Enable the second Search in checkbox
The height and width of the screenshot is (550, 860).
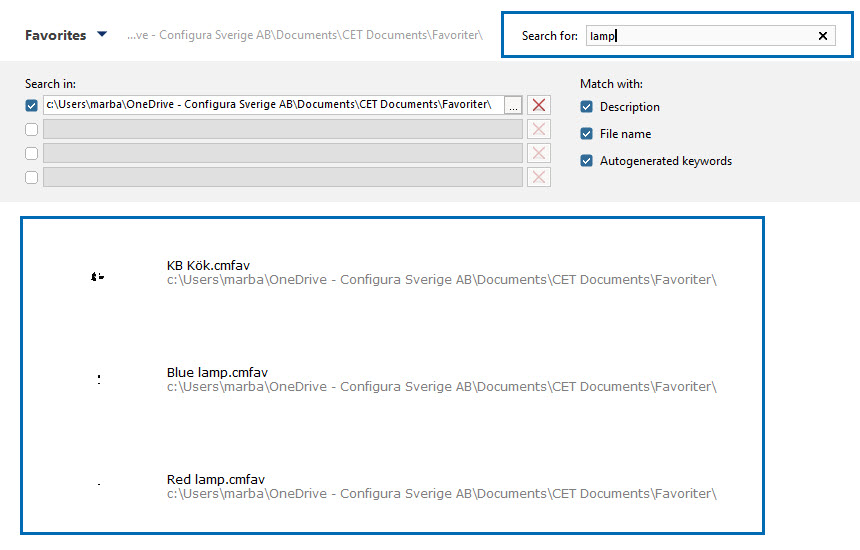click(31, 129)
